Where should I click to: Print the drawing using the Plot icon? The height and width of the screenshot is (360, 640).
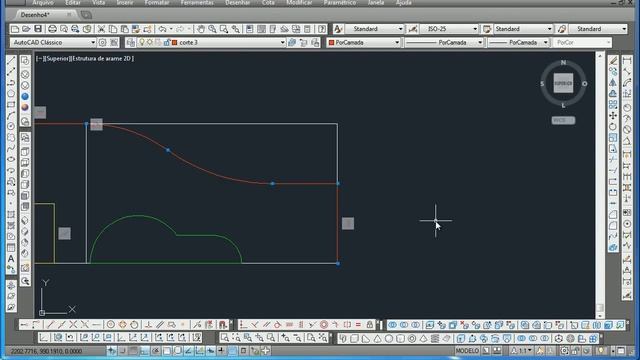coord(52,29)
